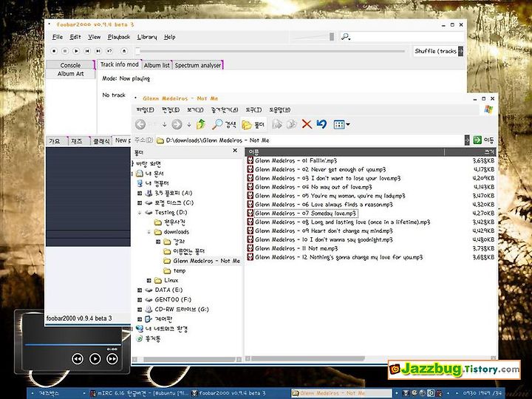
Task: Select Track info mod tab
Action: pos(120,64)
